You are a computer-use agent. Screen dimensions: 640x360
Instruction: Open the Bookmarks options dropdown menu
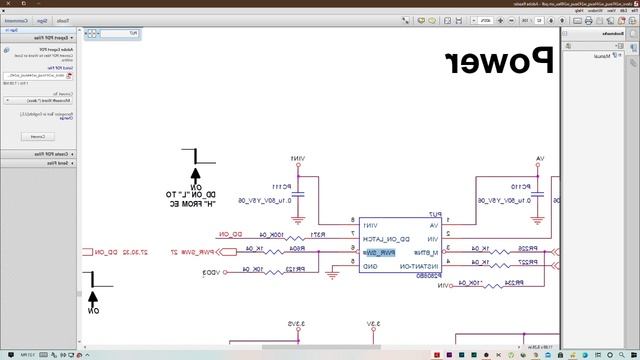click(x=620, y=46)
